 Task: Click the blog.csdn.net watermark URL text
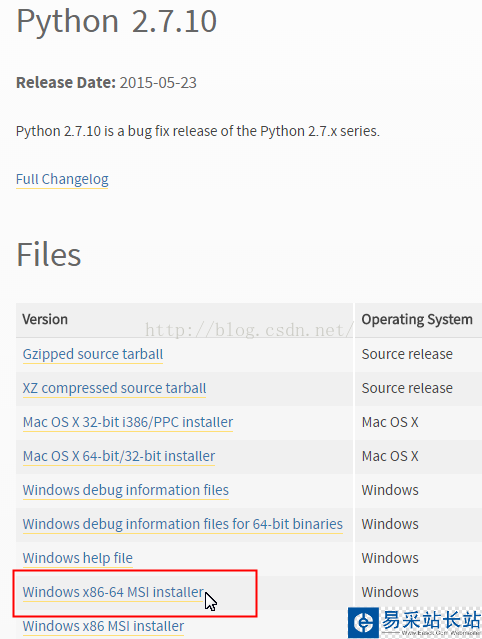[249, 330]
